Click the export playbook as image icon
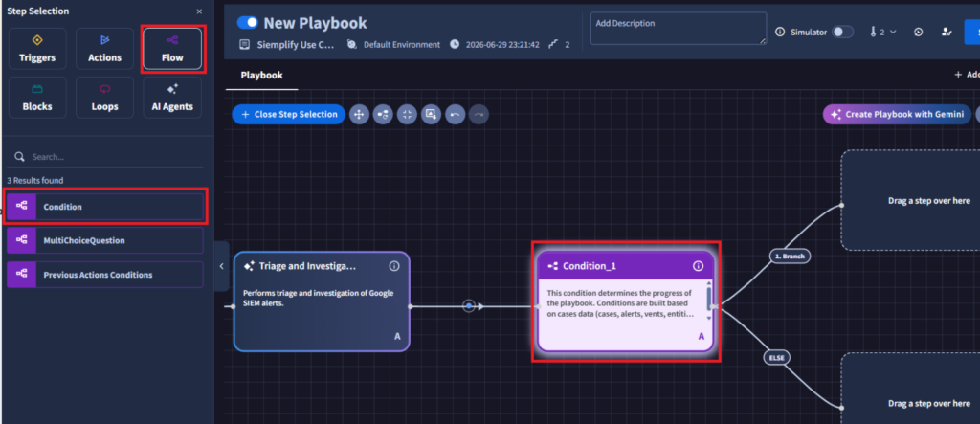The width and height of the screenshot is (980, 424). 431,115
